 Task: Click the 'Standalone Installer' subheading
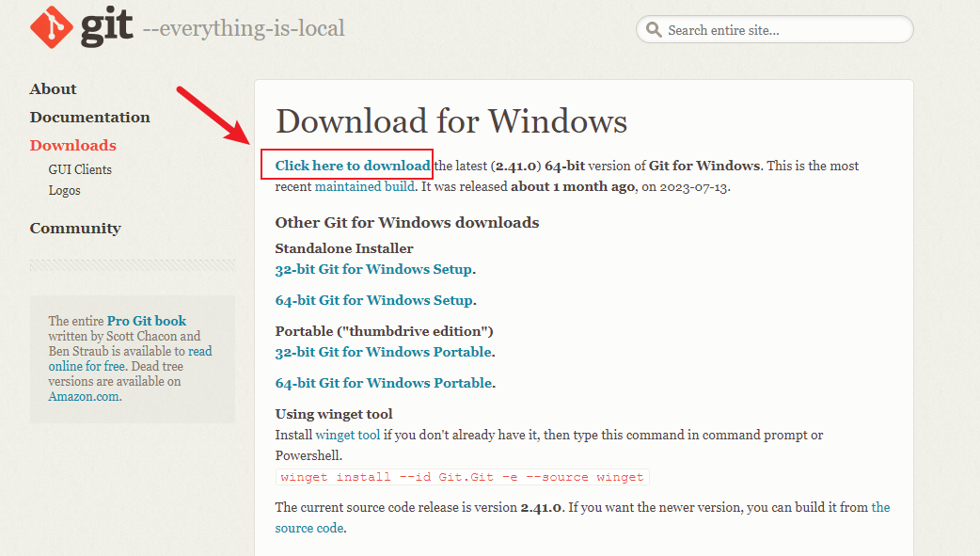point(343,248)
